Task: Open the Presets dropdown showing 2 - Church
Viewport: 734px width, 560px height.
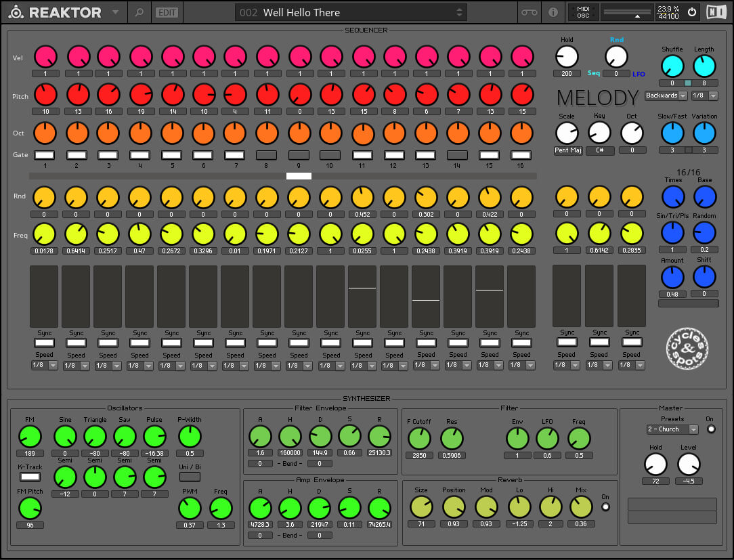Action: (672, 429)
